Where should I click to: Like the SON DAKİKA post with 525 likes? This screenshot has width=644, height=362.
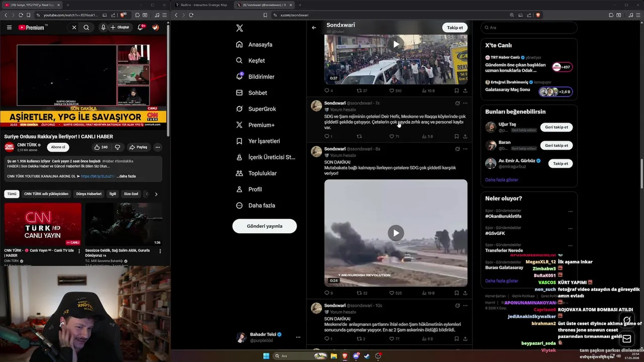pyautogui.click(x=395, y=293)
